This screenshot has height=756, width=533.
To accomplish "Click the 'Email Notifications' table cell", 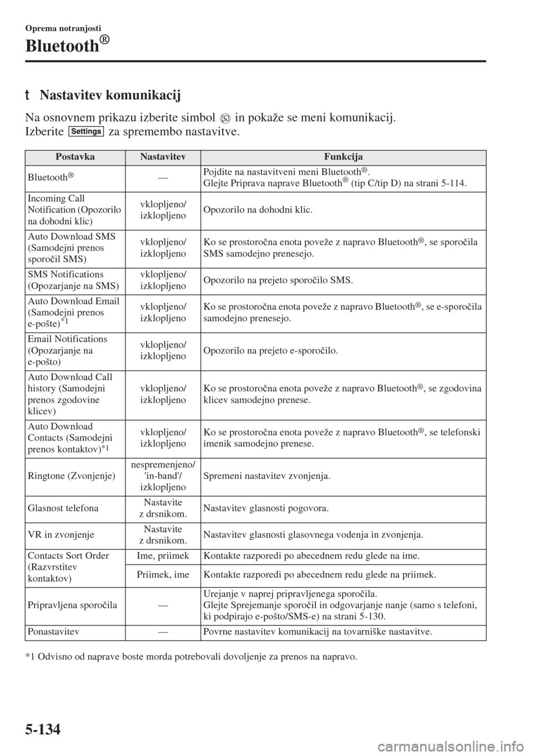I will pyautogui.click(x=75, y=351).
